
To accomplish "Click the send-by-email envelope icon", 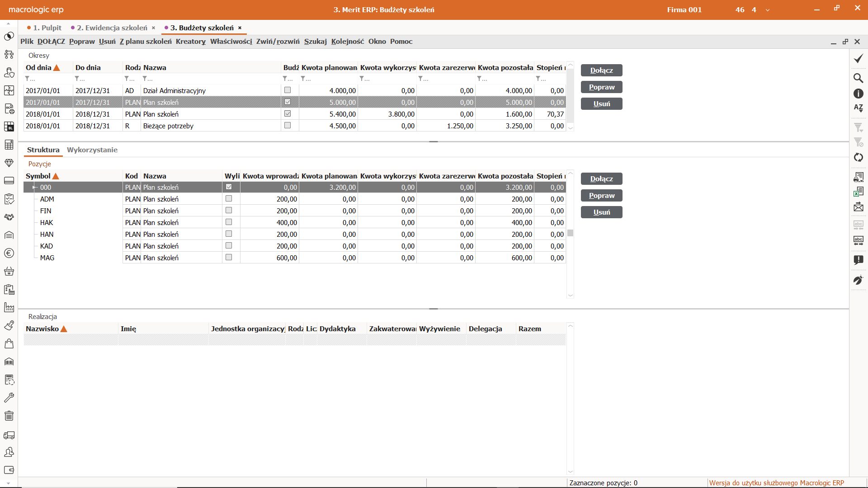I will tap(858, 207).
